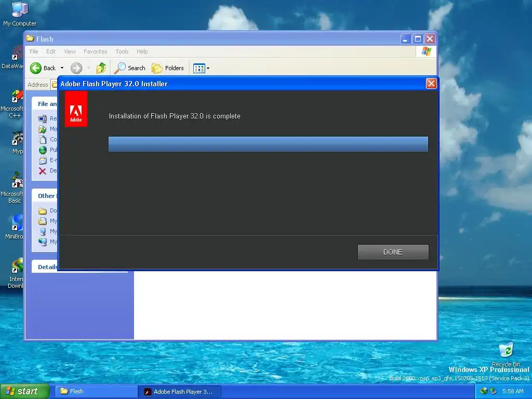Open the File menu
This screenshot has height=399, width=532.
(x=34, y=51)
